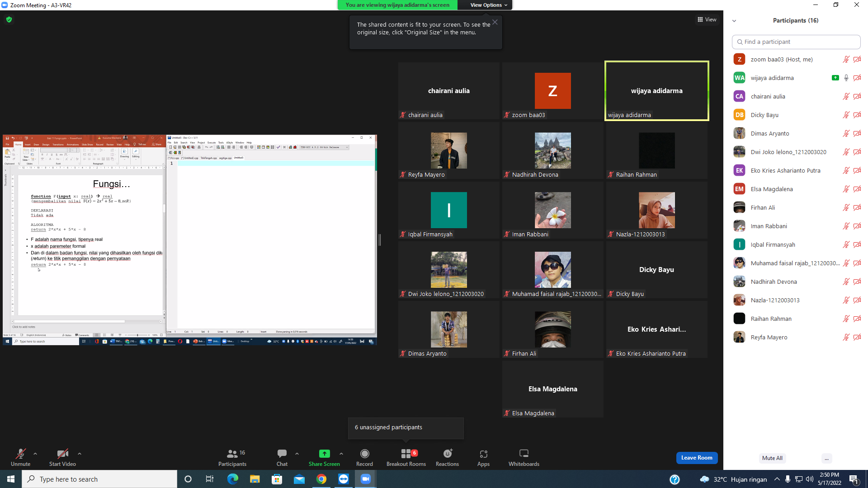Click the PowerPoint zoom slider
This screenshot has width=868, height=488.
tap(138, 335)
